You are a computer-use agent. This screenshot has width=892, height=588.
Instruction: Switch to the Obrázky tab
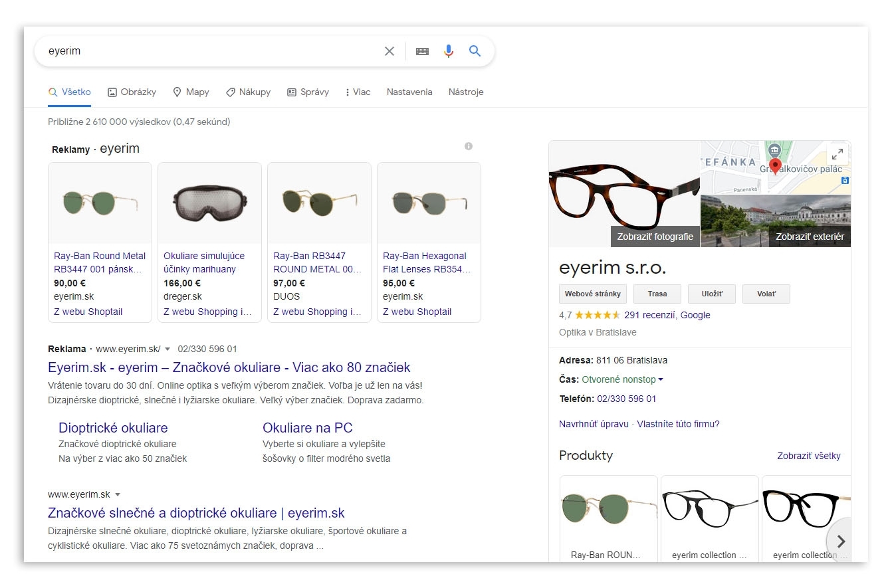point(132,92)
